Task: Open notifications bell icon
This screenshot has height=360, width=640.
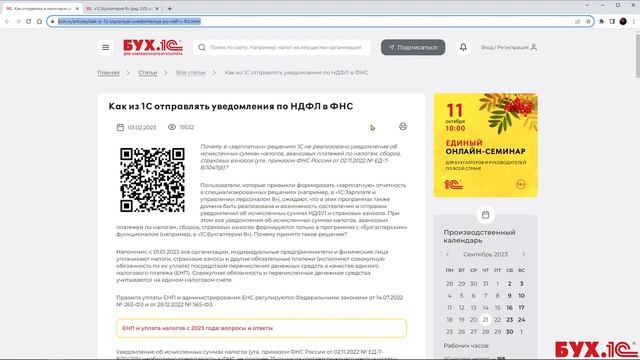Action: pyautogui.click(x=463, y=47)
